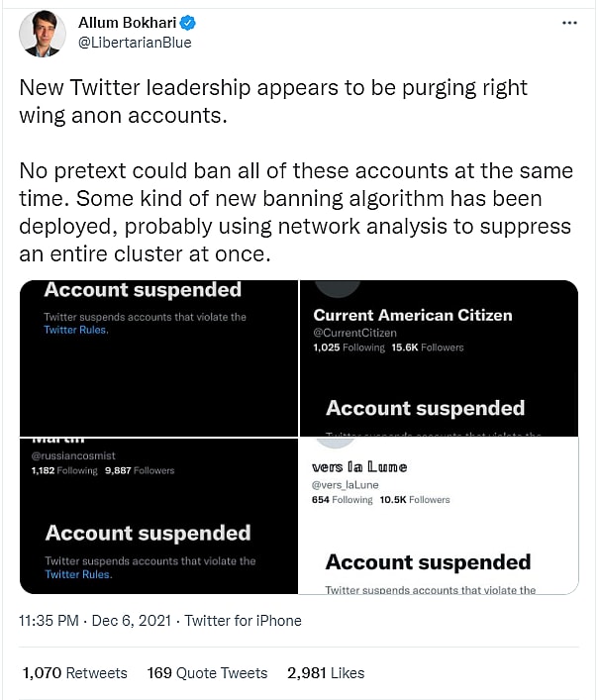View the 1,070 Retweets list
This screenshot has width=599, height=700.
[x=74, y=673]
